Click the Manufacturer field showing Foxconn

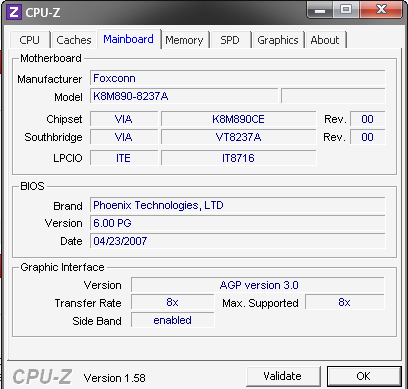pyautogui.click(x=237, y=78)
